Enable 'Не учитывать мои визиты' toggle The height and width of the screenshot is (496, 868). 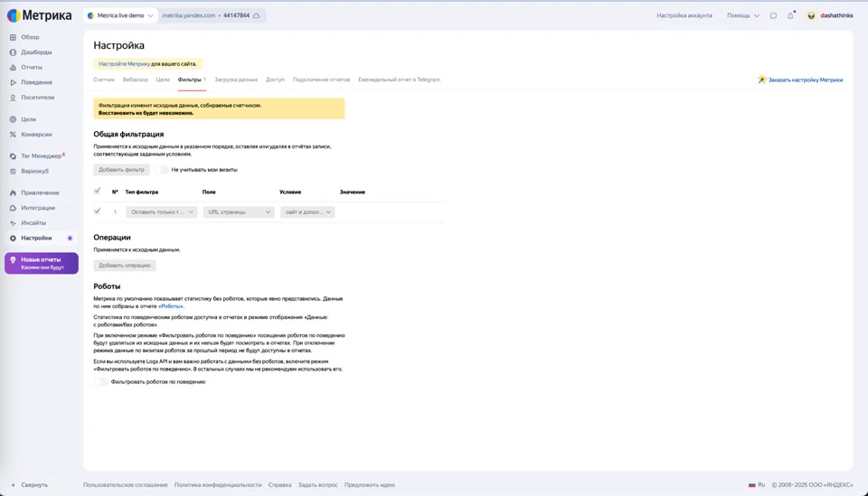[x=161, y=170]
